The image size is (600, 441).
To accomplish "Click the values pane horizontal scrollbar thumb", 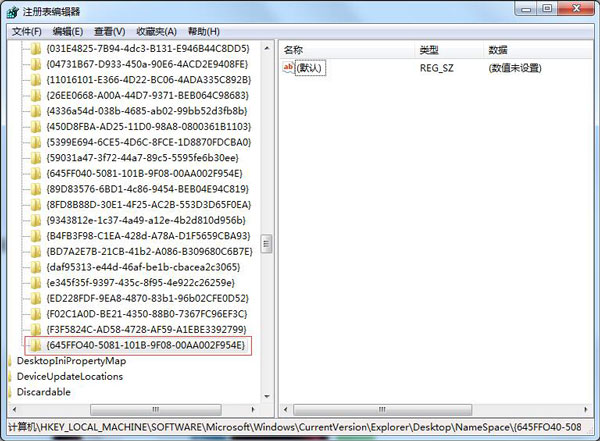I will [x=382, y=410].
